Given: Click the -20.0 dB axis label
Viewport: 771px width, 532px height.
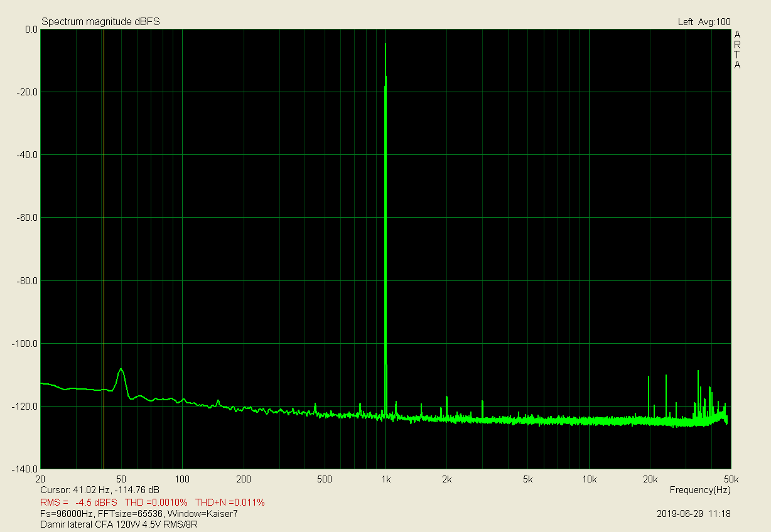Looking at the screenshot, I should (28, 92).
